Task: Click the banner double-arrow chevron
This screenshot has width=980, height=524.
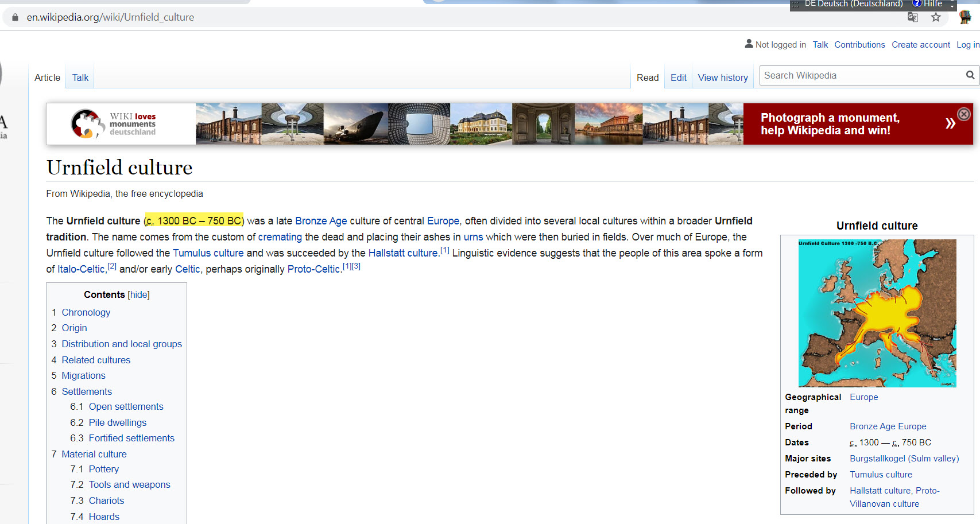Action: point(950,123)
